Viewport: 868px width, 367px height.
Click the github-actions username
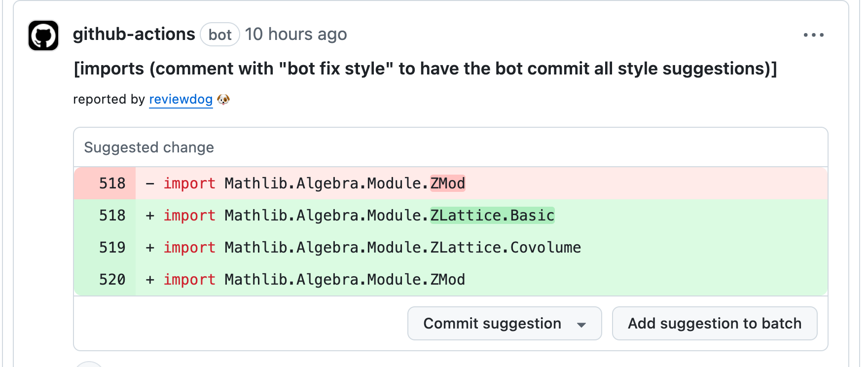(134, 34)
